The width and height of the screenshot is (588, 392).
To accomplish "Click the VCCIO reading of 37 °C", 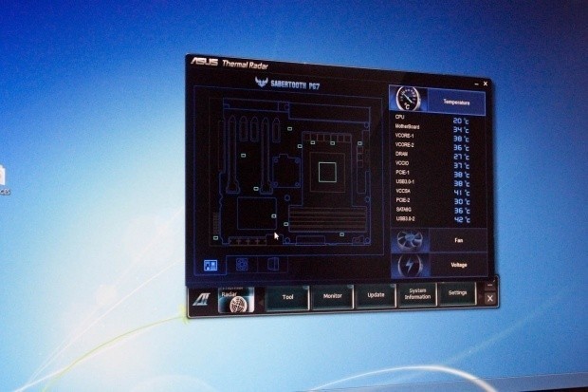I will pos(461,166).
